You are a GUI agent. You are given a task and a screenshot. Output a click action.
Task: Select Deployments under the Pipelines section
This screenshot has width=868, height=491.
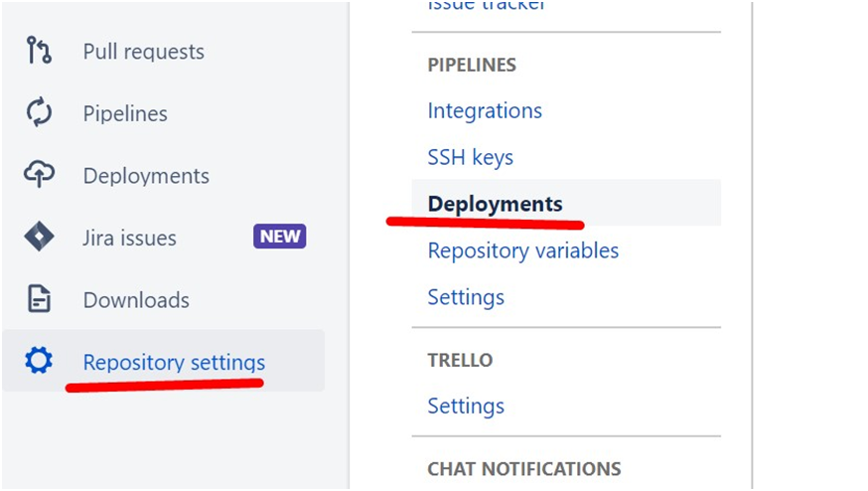[495, 203]
